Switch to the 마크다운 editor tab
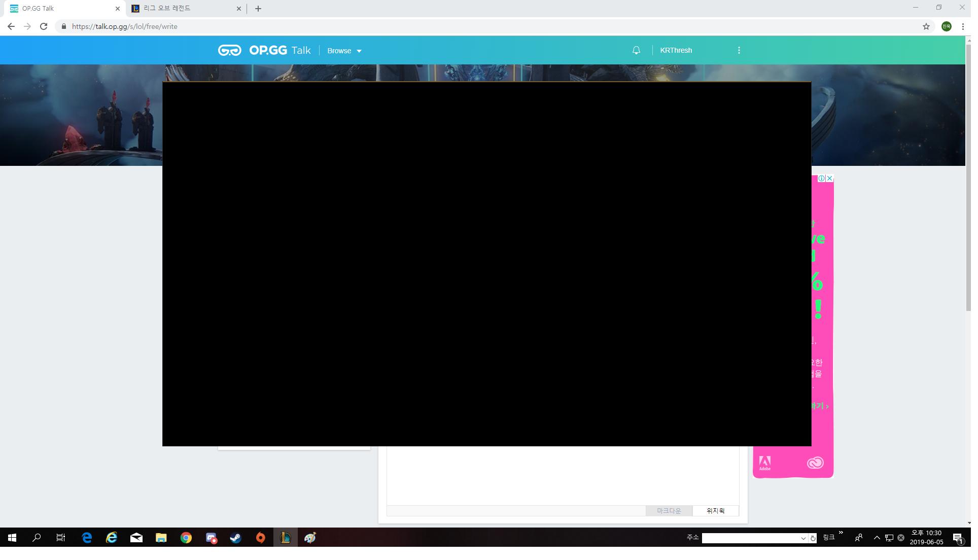Viewport: 978px width, 560px height. (x=669, y=511)
